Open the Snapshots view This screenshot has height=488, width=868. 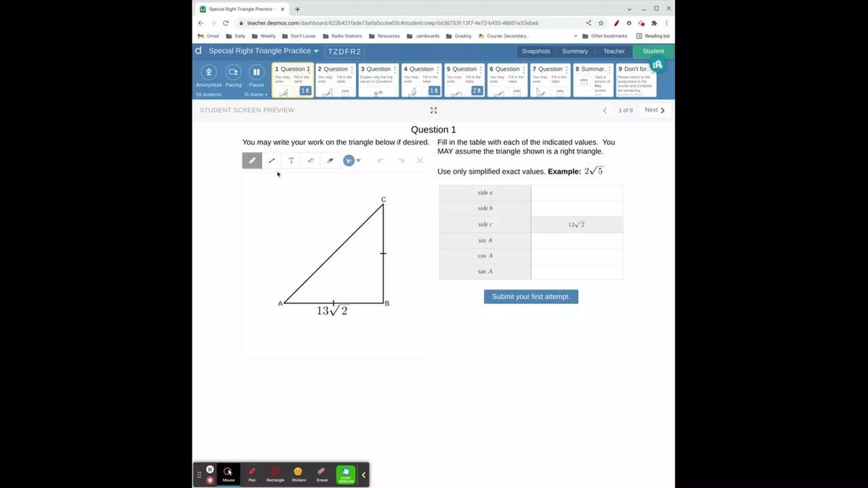[535, 51]
